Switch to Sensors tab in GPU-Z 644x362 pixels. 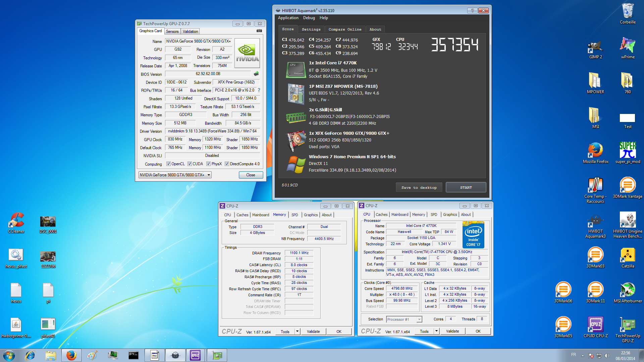[172, 32]
